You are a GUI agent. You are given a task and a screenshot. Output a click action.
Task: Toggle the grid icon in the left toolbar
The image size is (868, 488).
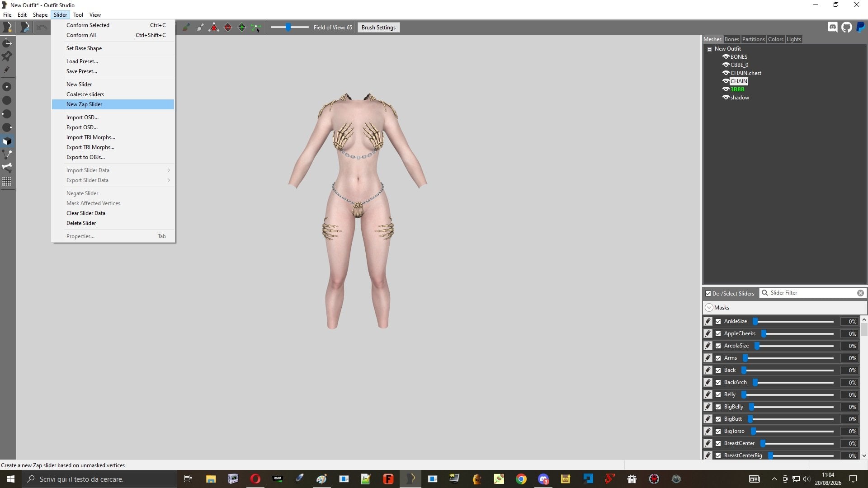tap(7, 182)
